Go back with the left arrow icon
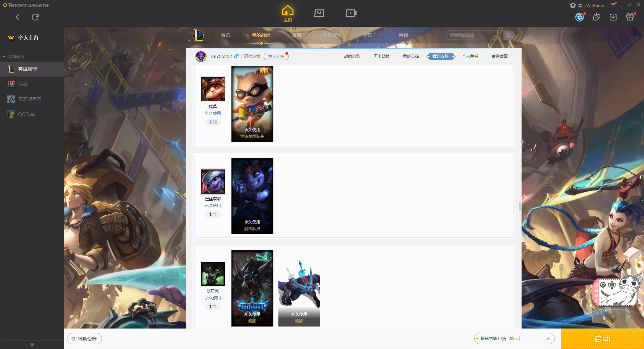Image resolution: width=644 pixels, height=349 pixels. tap(18, 17)
